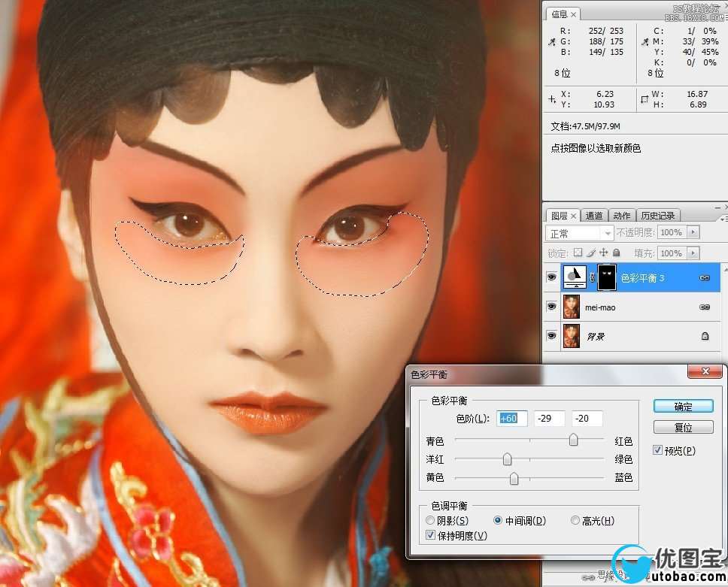Click the mei-mao layer thumbnail

(572, 307)
